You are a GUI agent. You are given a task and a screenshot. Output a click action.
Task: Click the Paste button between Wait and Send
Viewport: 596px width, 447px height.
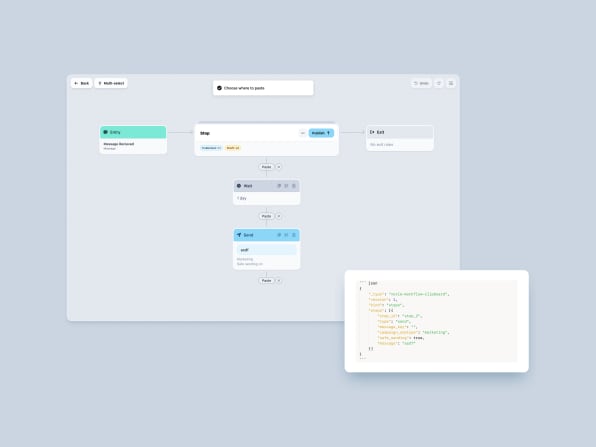click(266, 216)
